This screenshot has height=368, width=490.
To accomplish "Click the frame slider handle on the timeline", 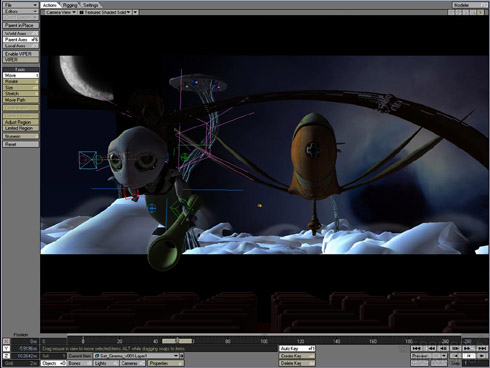I will [177, 341].
